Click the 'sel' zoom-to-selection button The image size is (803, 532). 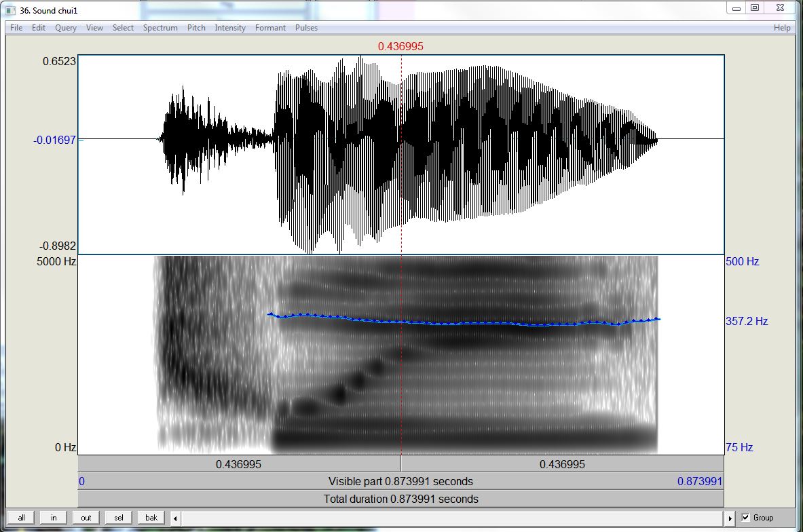(119, 518)
